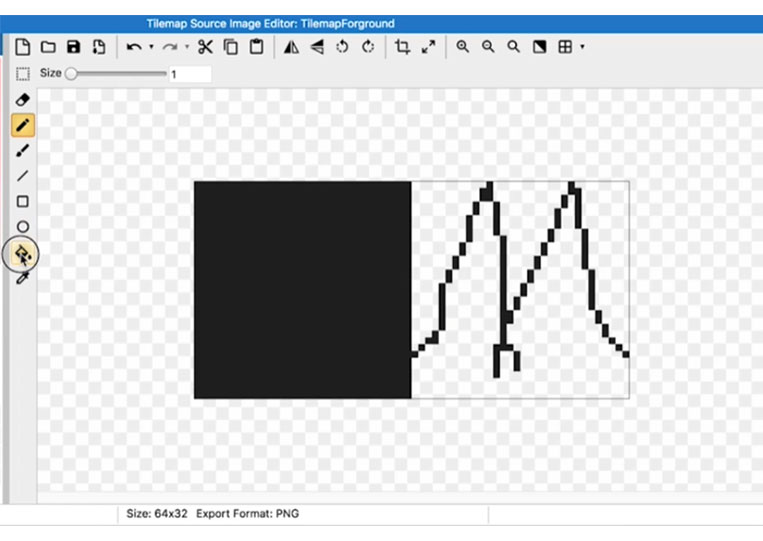Select the Eraser tool
This screenshot has height=541, width=763.
23,100
